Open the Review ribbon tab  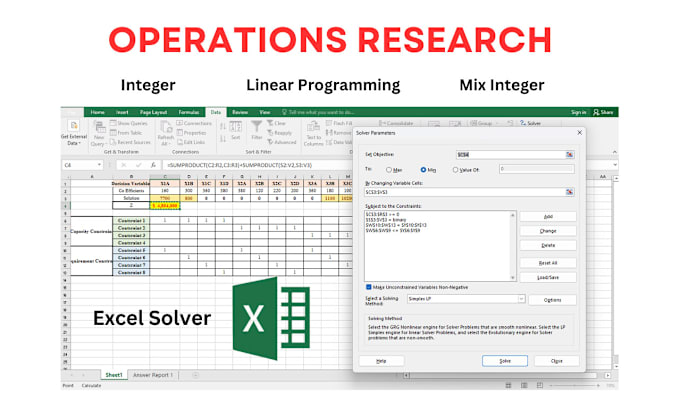click(x=240, y=112)
